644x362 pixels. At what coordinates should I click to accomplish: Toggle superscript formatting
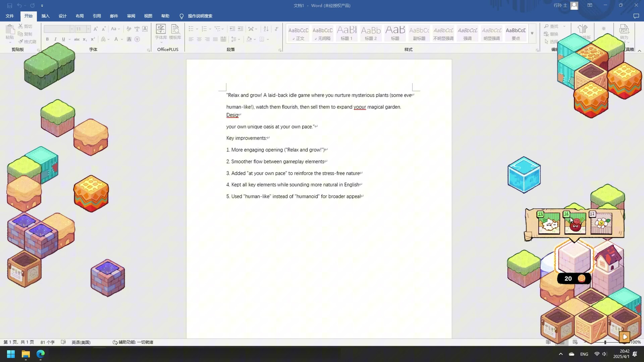click(93, 39)
